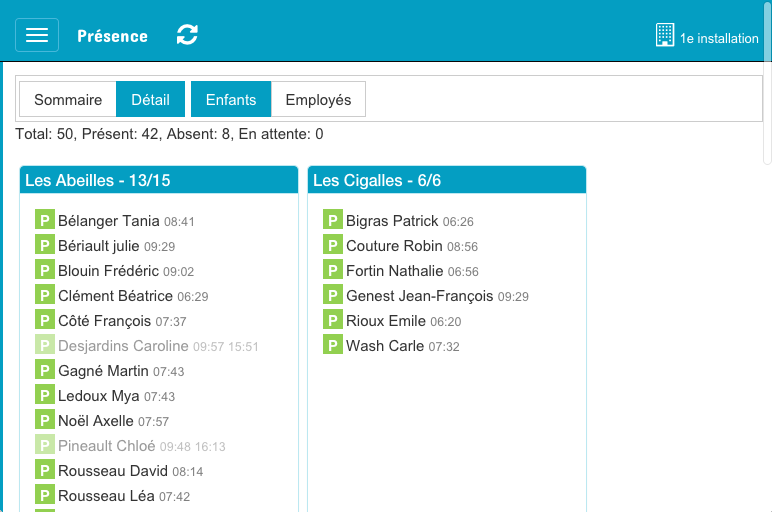This screenshot has width=772, height=512.
Task: Click the faded badge beside Desjardins Caroline
Action: [x=44, y=345]
